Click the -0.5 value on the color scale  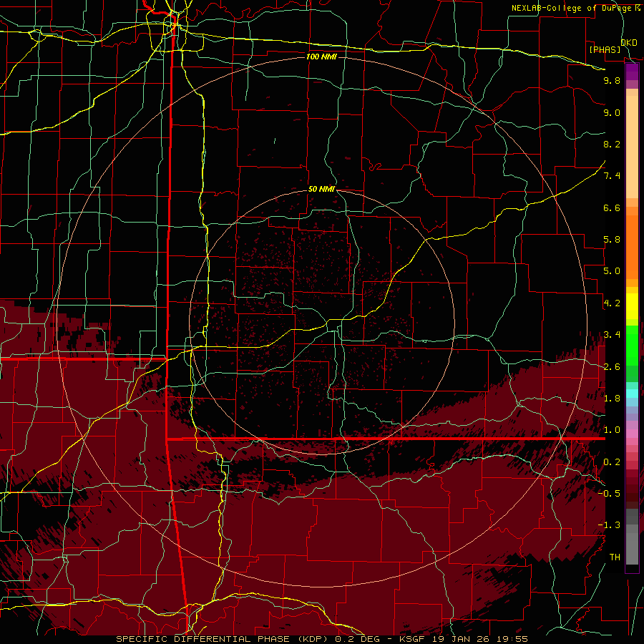pos(610,493)
